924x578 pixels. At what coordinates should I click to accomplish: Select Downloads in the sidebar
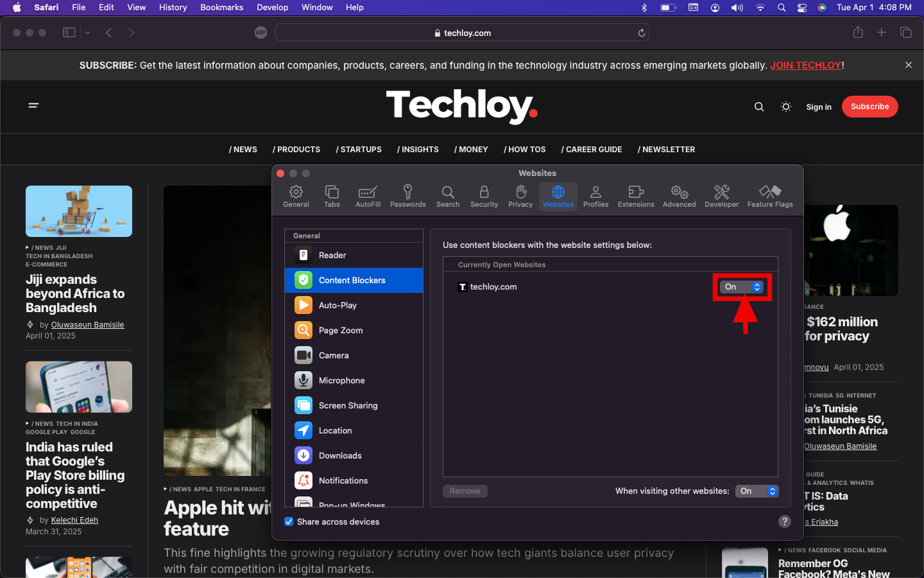pyautogui.click(x=354, y=455)
